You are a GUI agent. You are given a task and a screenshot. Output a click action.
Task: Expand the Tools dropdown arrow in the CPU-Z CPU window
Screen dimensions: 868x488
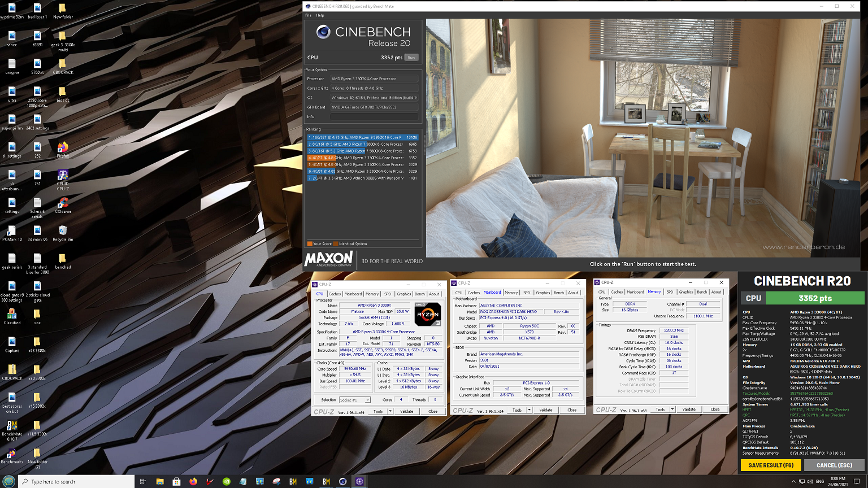coord(390,411)
